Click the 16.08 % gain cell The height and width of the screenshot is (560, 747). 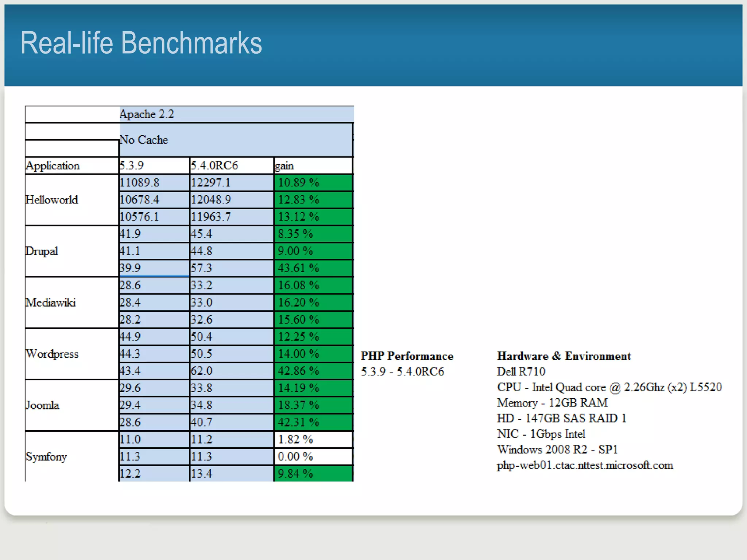point(313,285)
